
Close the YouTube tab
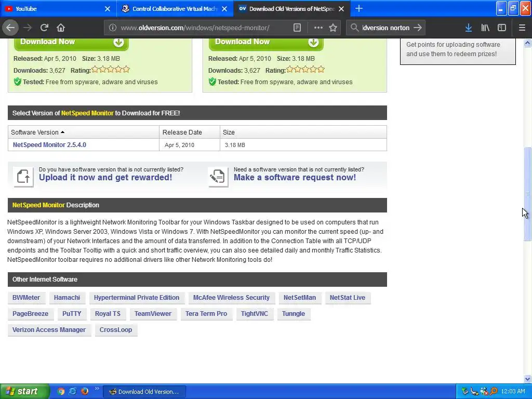tap(107, 9)
